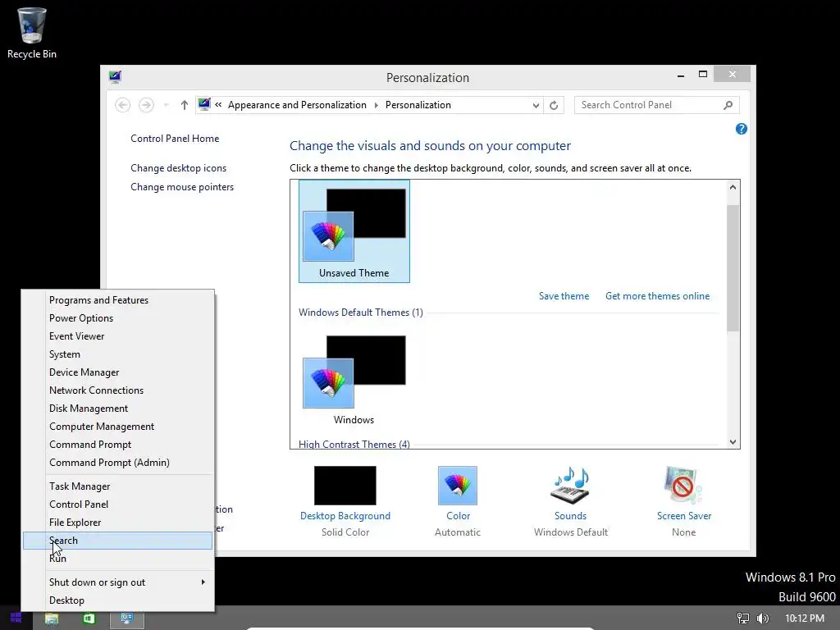Open Task Manager from the menu

[x=118, y=486]
